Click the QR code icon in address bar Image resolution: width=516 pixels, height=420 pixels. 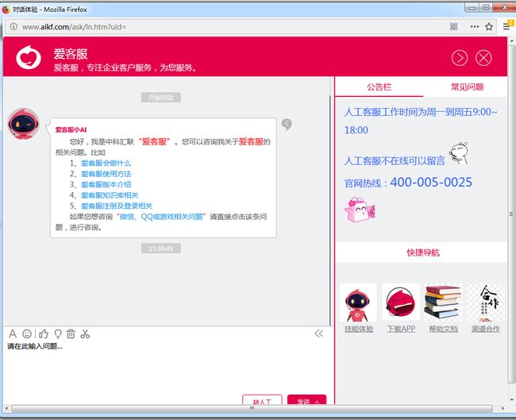pos(454,27)
